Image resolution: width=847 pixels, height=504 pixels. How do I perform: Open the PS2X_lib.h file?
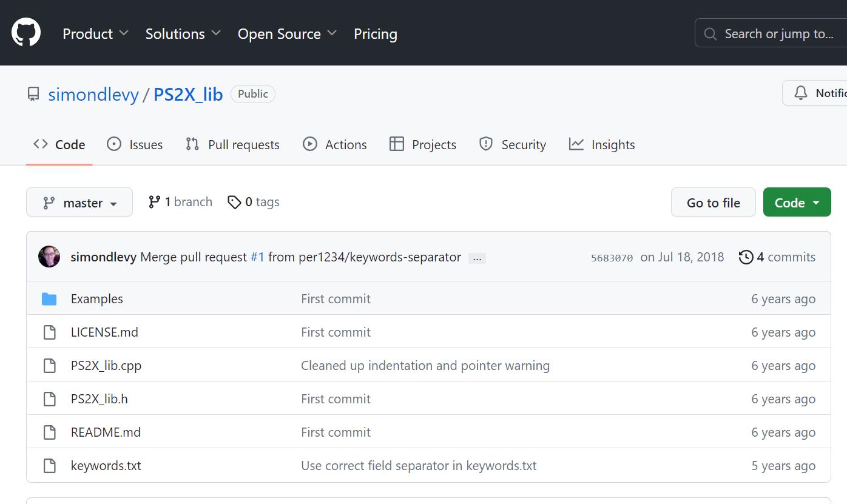[100, 399]
